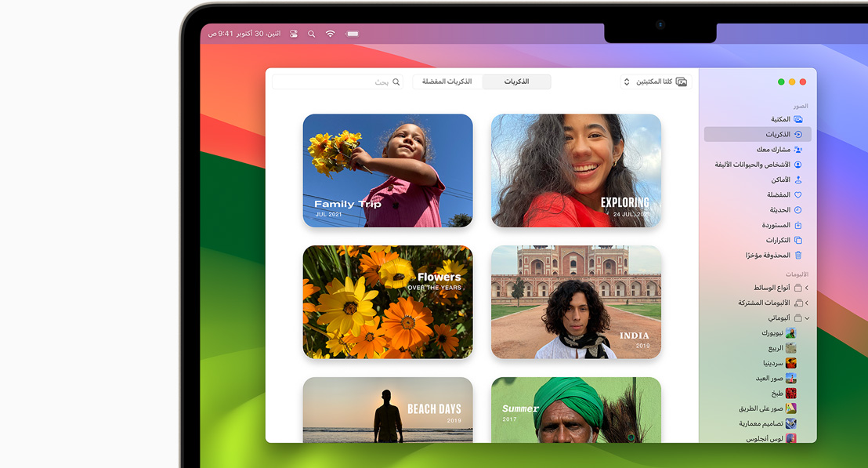Viewport: 868px width, 468px height.
Task: Switch to Favorite Memories (الذكريات المفضلة) tab
Action: pos(447,82)
